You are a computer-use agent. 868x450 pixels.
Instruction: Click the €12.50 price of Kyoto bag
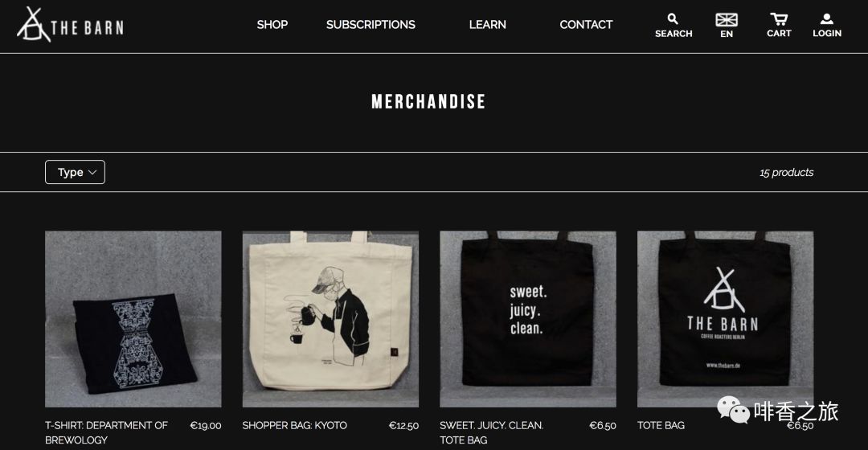point(403,426)
